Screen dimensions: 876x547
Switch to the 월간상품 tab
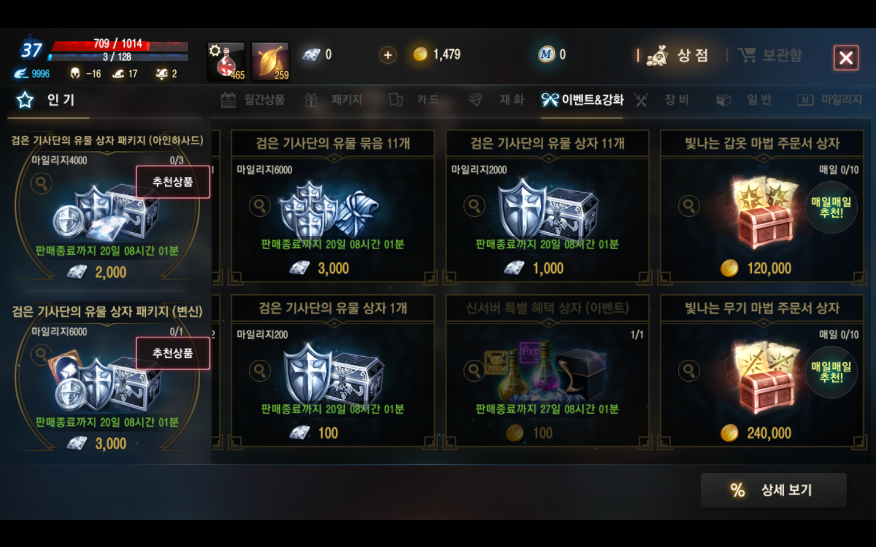[x=253, y=100]
